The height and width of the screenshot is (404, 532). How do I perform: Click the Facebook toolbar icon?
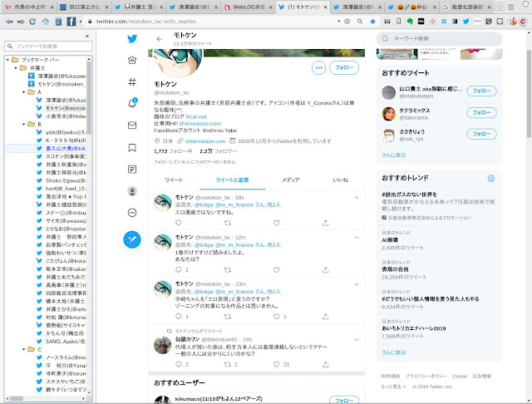coord(71,22)
